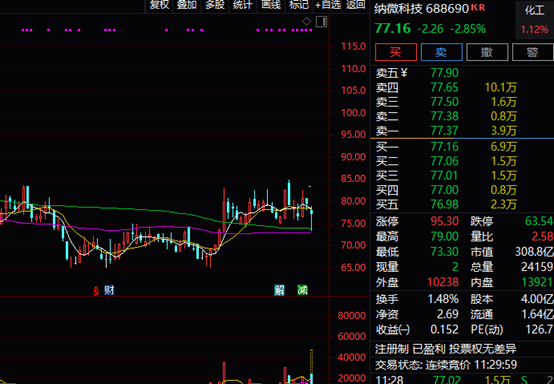Go back with the 返回 button
Screen dimensions: 554x384
tap(355, 5)
